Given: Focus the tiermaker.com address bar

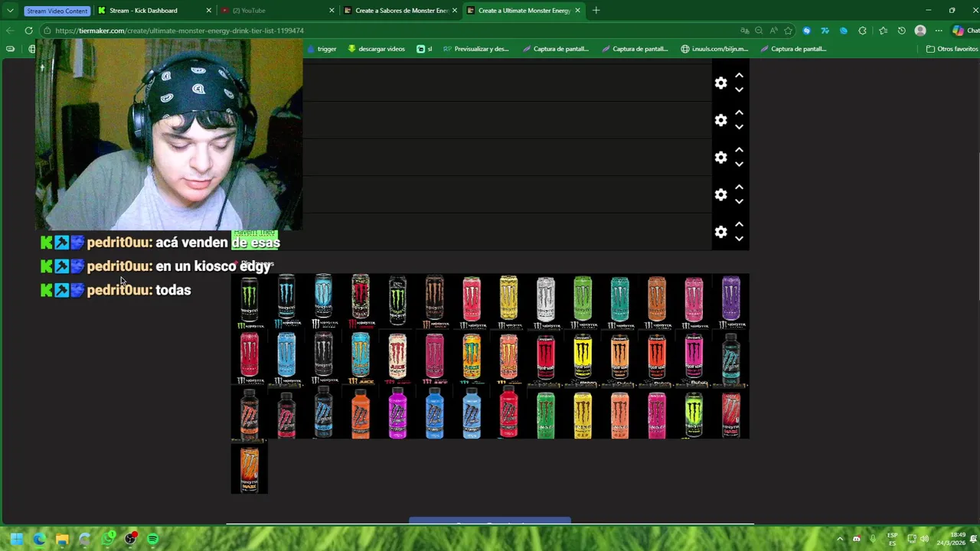Looking at the screenshot, I should (390, 31).
